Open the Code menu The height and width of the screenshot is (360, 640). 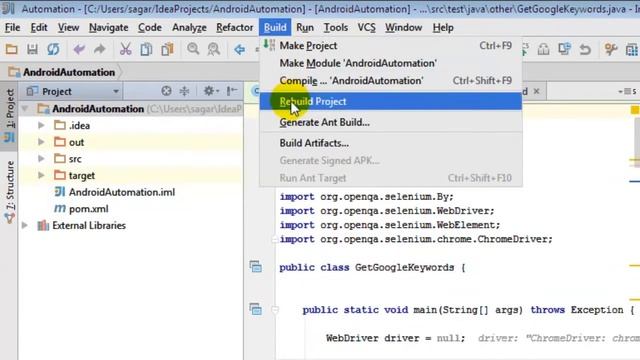pyautogui.click(x=150, y=27)
